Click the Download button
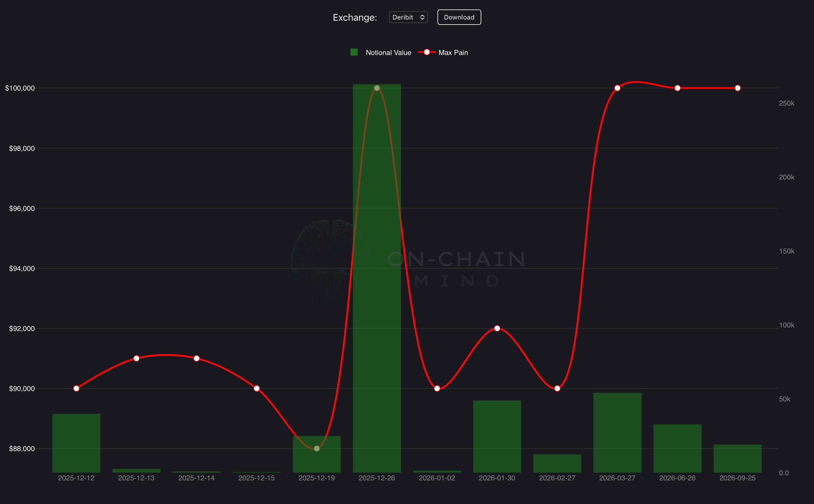 tap(459, 17)
